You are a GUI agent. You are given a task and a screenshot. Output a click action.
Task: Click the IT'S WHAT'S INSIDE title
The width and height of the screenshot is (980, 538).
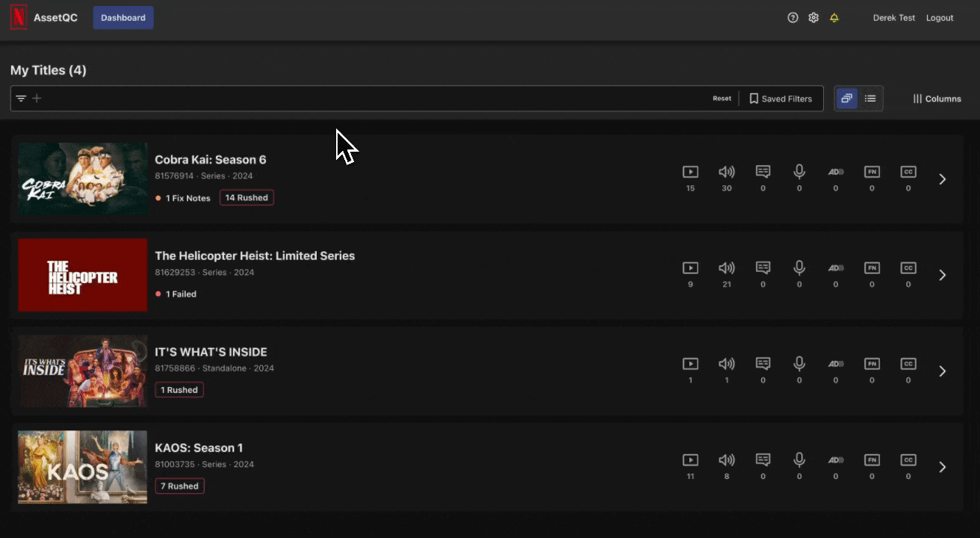[x=211, y=352]
